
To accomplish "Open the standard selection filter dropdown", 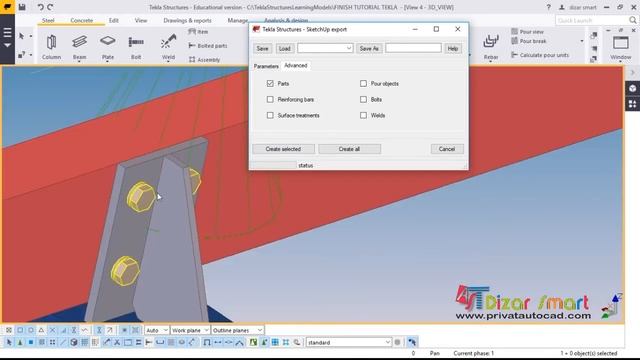I will (349, 342).
